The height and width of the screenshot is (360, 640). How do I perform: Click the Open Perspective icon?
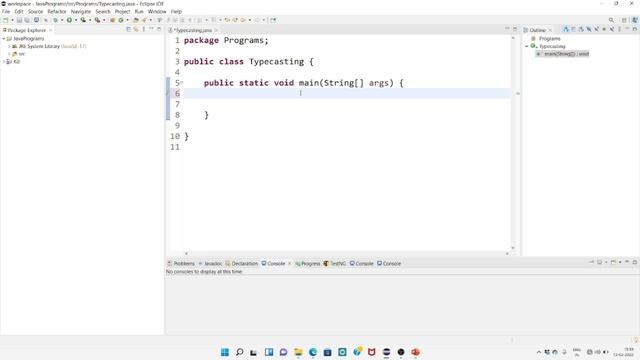(624, 20)
